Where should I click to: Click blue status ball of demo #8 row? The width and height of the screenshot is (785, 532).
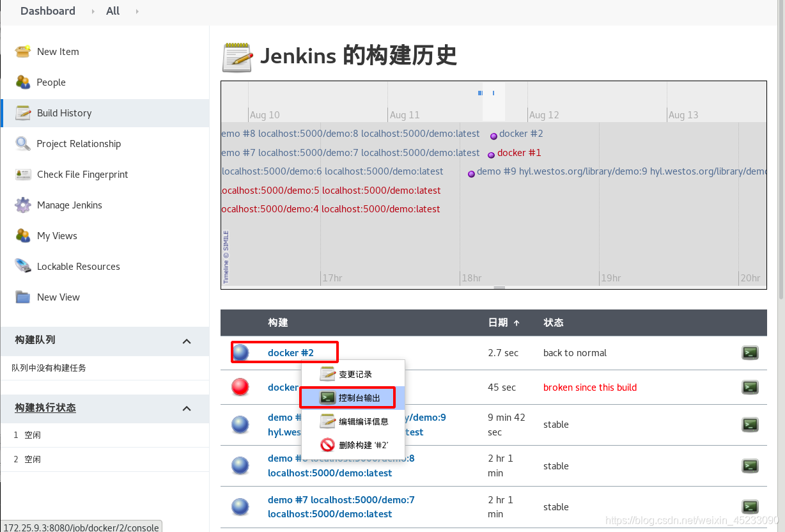tap(240, 466)
